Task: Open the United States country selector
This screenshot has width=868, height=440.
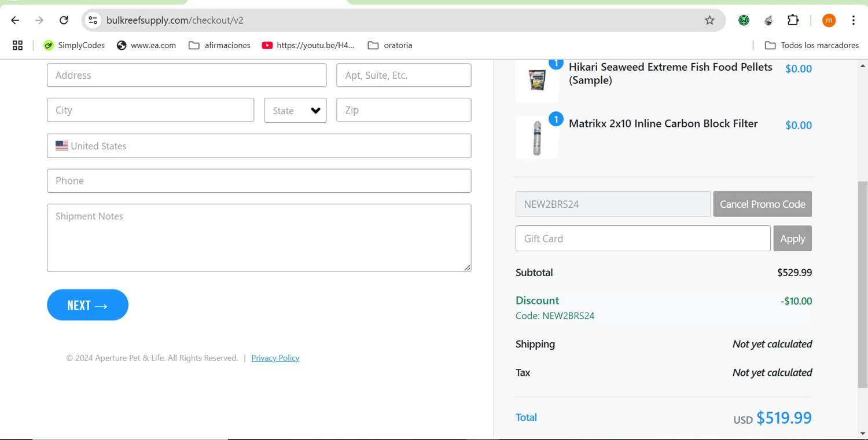Action: 259,146
